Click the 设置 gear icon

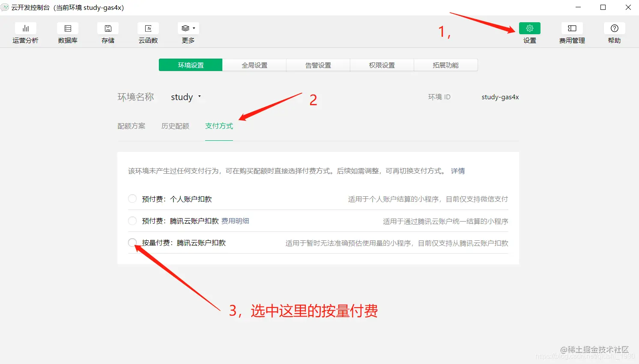(530, 28)
